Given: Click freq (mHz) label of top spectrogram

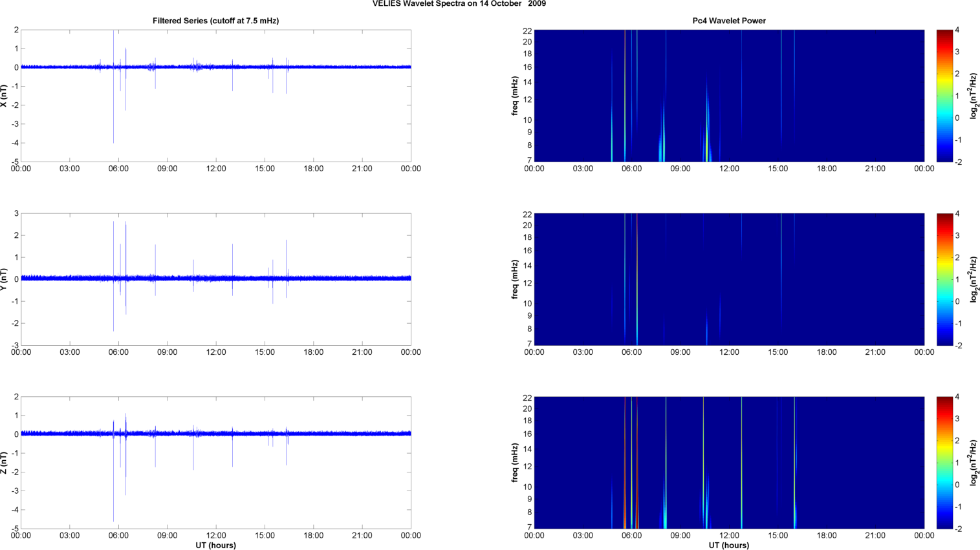Looking at the screenshot, I should tap(515, 96).
